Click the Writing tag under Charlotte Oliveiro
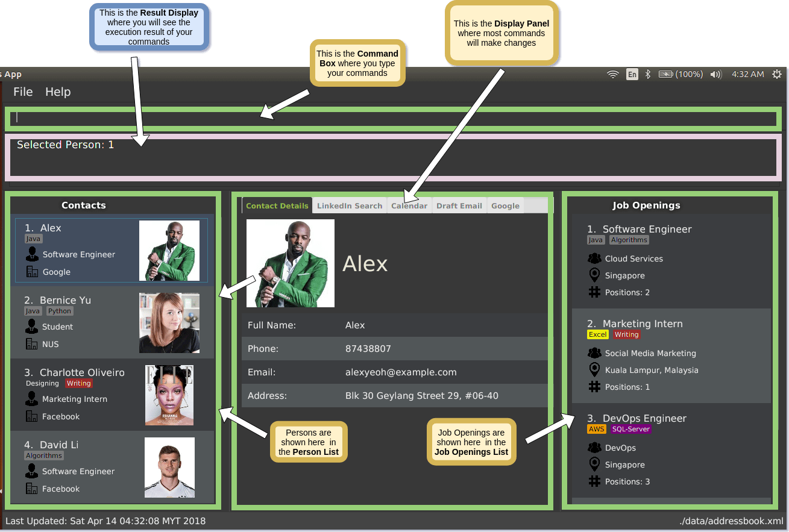The width and height of the screenshot is (789, 532). coord(78,383)
